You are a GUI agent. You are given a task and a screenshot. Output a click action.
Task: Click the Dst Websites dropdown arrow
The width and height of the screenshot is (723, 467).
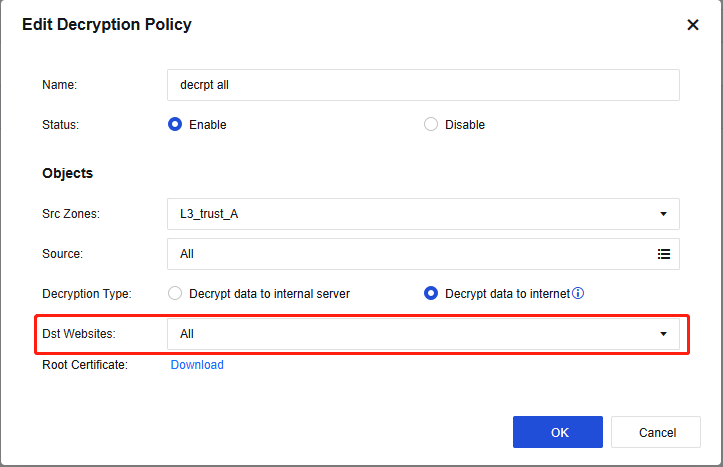(x=663, y=334)
